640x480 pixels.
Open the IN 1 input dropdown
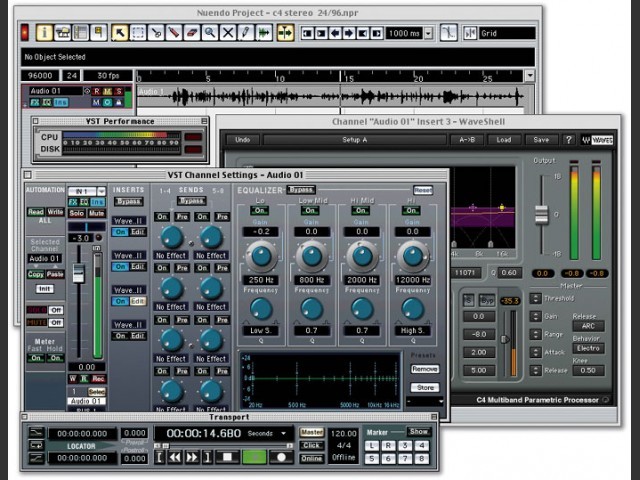pos(102,191)
